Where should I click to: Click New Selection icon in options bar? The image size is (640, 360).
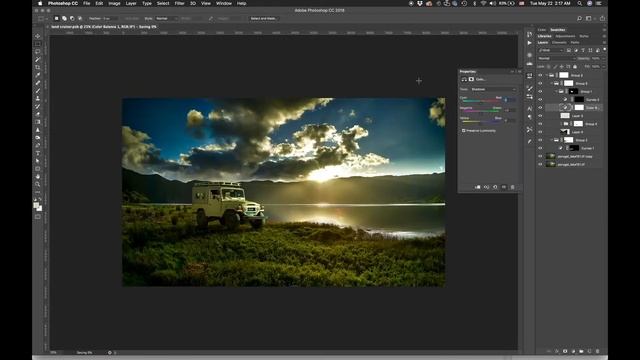coord(56,18)
